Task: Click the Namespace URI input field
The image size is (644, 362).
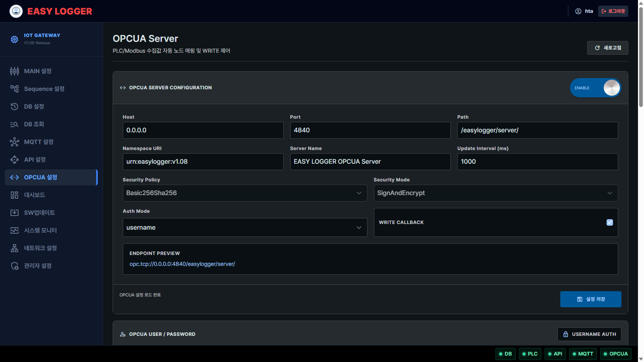Action: [203, 162]
